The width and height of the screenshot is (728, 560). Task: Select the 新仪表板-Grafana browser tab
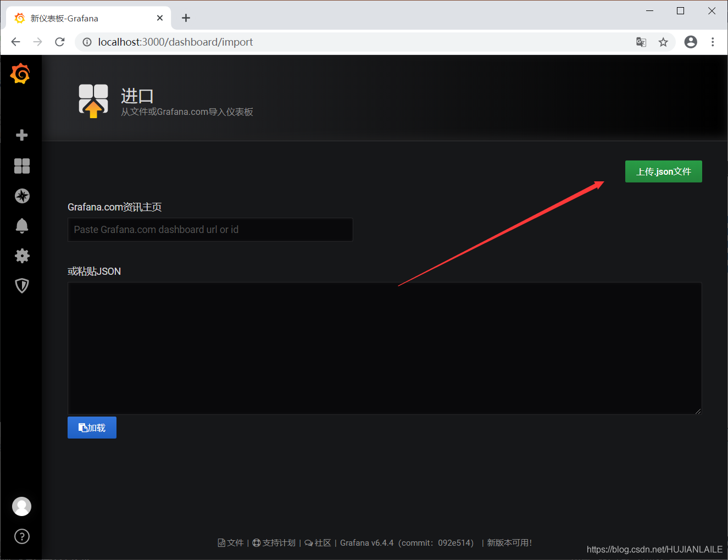point(88,18)
